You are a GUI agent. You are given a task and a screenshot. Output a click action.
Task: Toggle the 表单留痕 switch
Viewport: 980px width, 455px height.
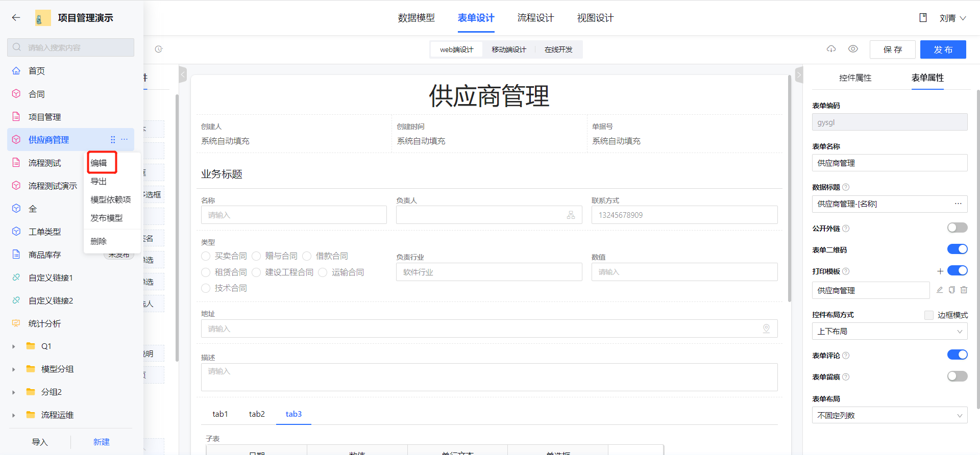957,376
